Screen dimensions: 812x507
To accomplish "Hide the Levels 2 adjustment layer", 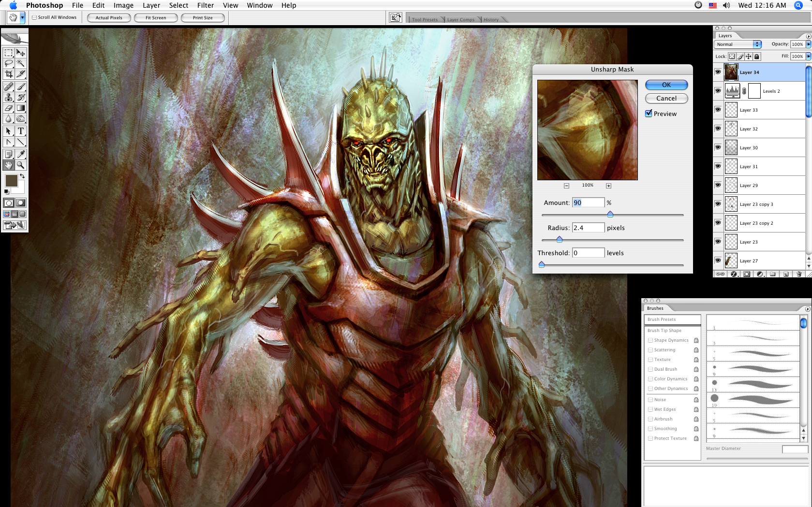I will [718, 91].
